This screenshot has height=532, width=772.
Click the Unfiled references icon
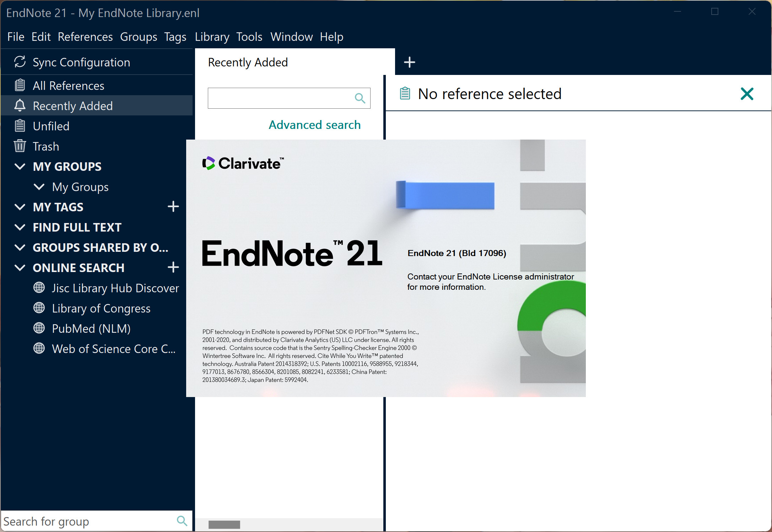click(x=21, y=125)
